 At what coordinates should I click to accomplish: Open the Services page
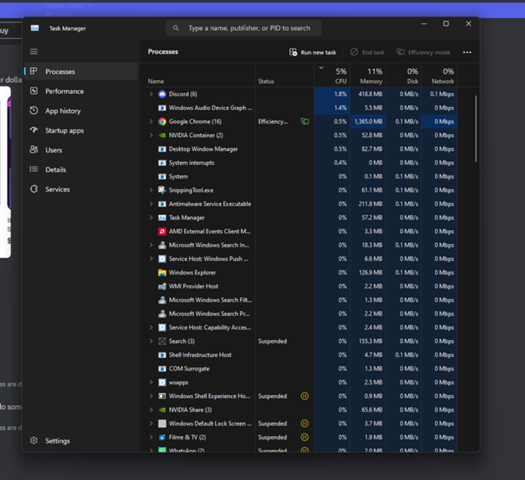click(81, 189)
